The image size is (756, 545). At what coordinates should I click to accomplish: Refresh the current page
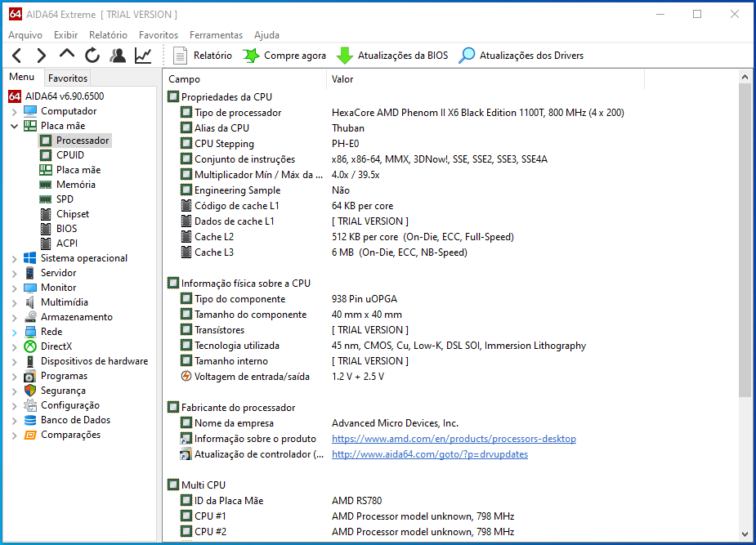(x=92, y=56)
